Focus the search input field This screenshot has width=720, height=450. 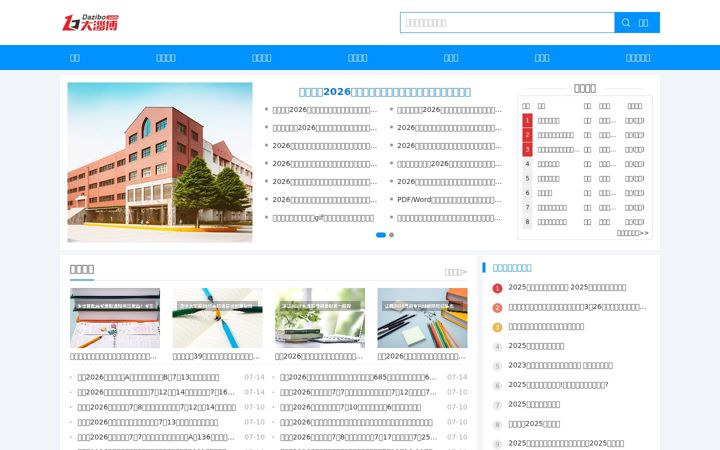(x=507, y=22)
